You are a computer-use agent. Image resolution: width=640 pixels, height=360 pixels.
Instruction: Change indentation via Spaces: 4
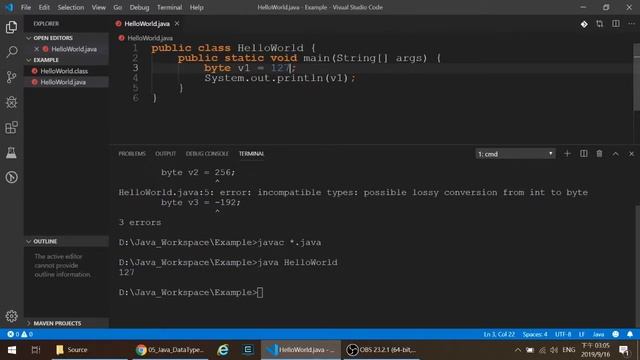tap(535, 334)
